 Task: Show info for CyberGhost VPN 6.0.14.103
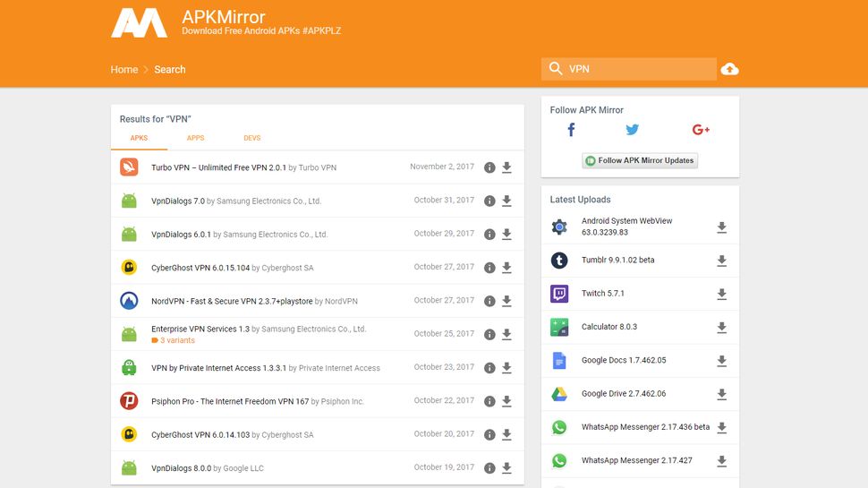(x=489, y=435)
